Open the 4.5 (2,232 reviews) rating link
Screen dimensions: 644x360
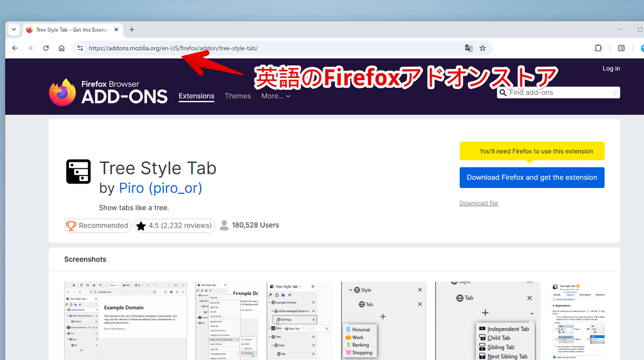pyautogui.click(x=175, y=226)
